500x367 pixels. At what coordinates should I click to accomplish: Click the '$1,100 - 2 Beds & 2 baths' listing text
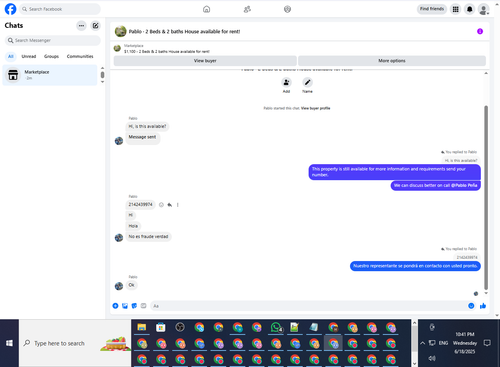click(167, 51)
